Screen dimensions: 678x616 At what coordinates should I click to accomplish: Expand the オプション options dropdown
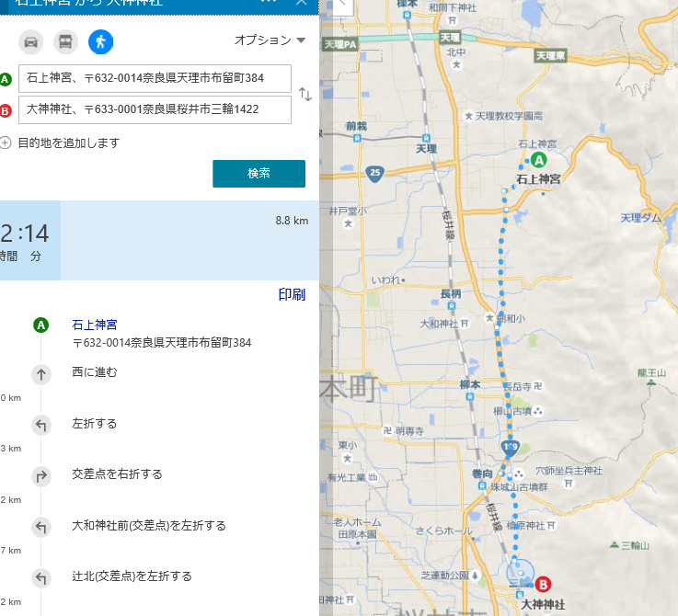tap(269, 40)
